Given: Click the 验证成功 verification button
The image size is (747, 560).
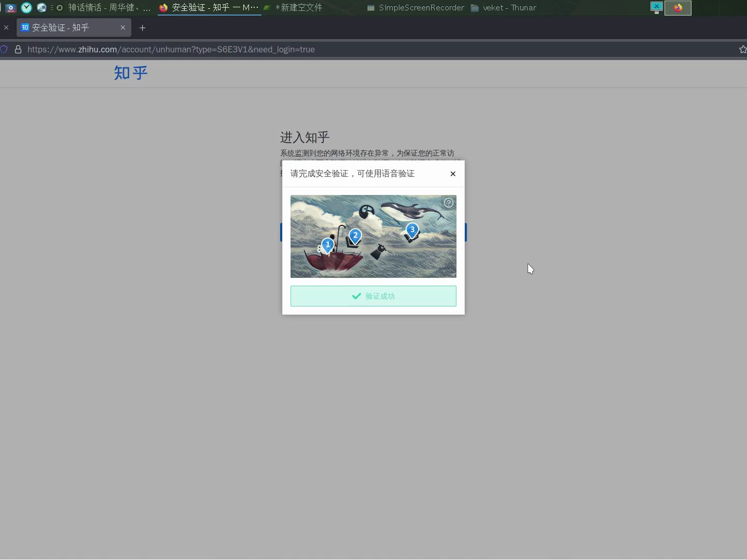Looking at the screenshot, I should point(374,296).
